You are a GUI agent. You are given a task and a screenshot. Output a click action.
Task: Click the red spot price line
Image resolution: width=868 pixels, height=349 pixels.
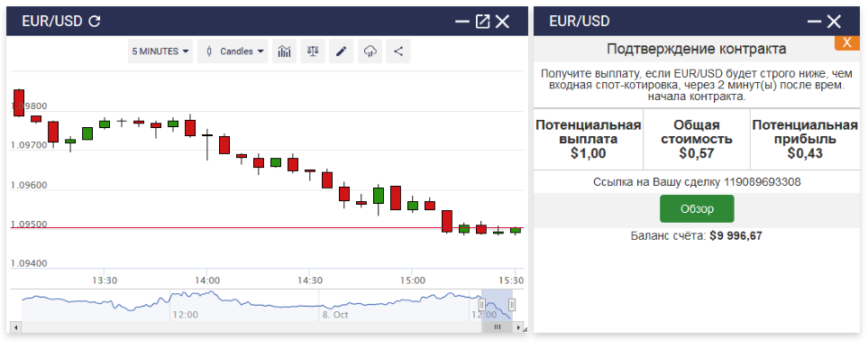pos(267,227)
